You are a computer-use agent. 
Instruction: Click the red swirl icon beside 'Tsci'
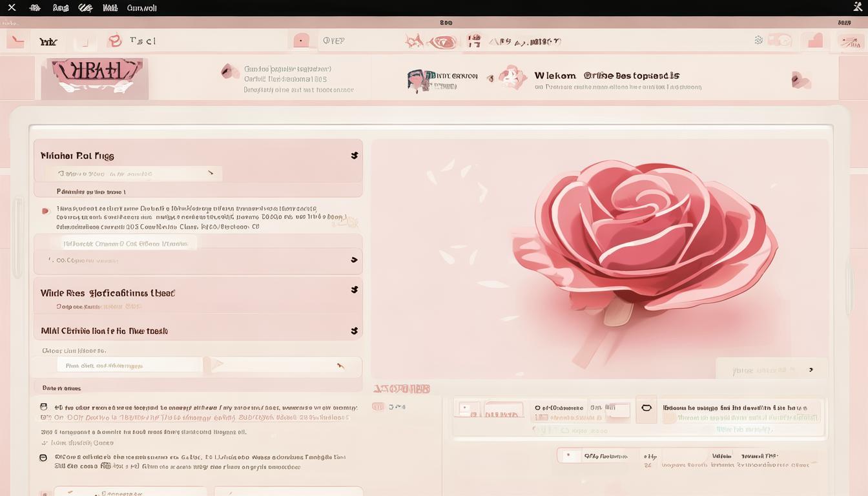point(115,41)
